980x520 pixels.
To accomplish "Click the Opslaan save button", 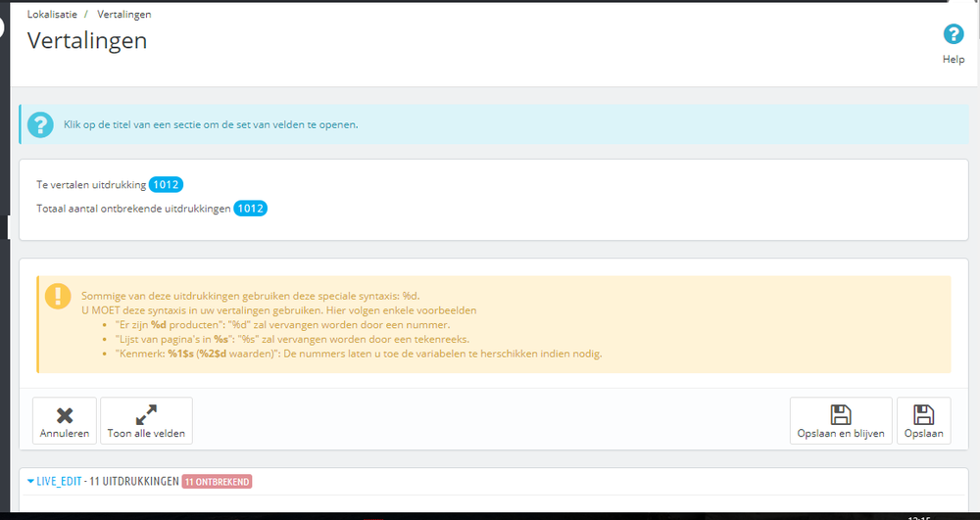I will (924, 421).
